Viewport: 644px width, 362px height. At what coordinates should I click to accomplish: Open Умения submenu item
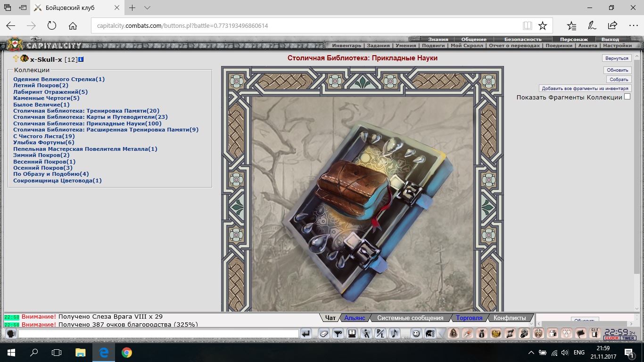[406, 46]
